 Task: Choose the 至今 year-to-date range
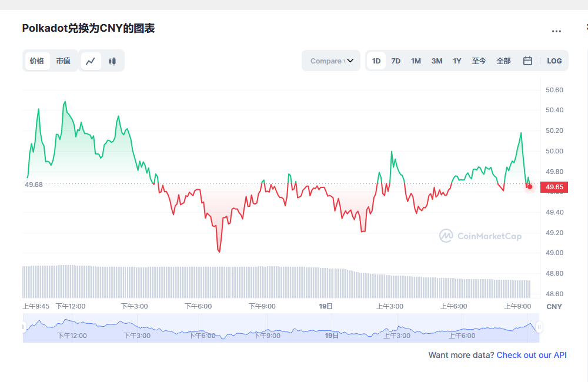click(479, 61)
